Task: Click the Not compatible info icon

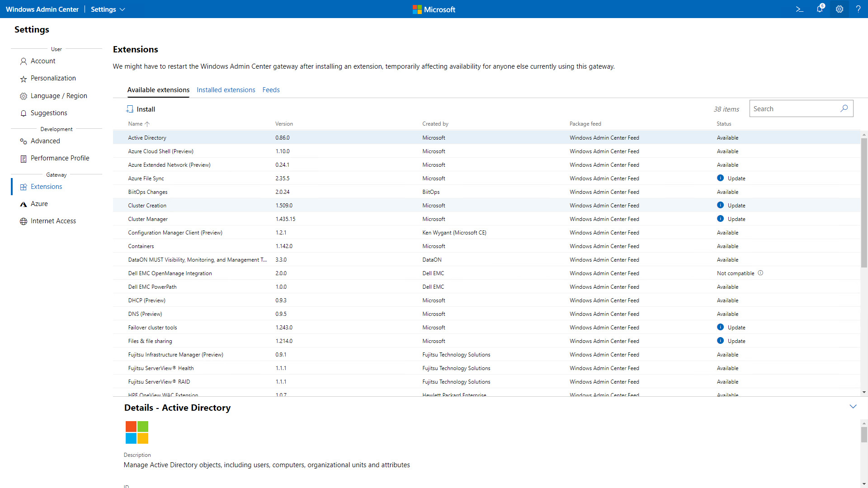Action: (x=760, y=273)
